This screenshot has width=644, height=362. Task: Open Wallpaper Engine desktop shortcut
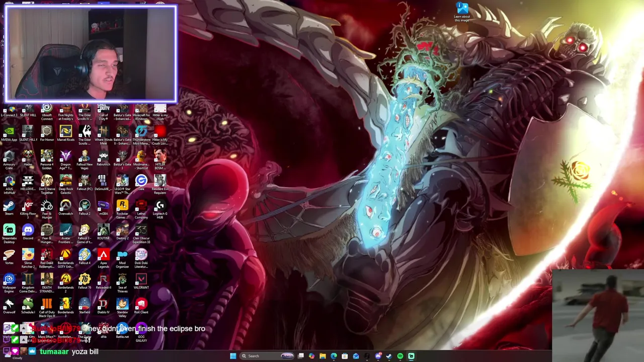point(9,283)
